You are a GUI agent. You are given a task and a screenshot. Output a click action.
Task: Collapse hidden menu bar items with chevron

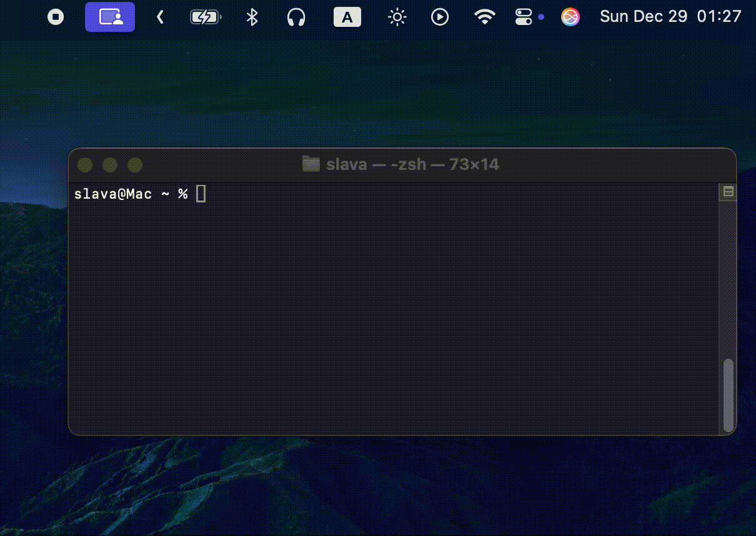click(160, 17)
